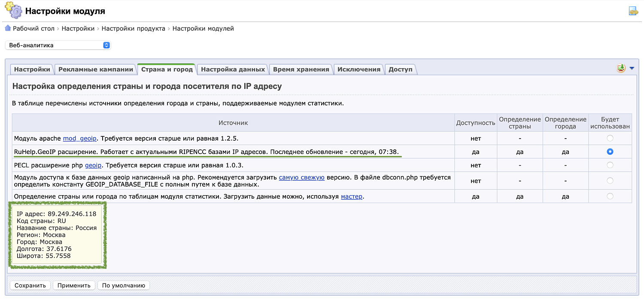Open the Веб-аналитика module dropdown
Image resolution: width=644 pixels, height=302 pixels.
click(x=58, y=45)
